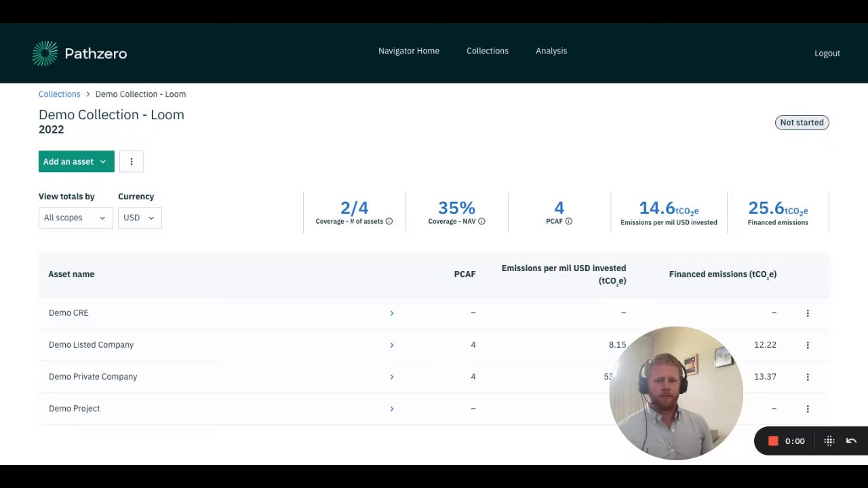
Task: Expand the Demo Project row chevron
Action: (392, 409)
